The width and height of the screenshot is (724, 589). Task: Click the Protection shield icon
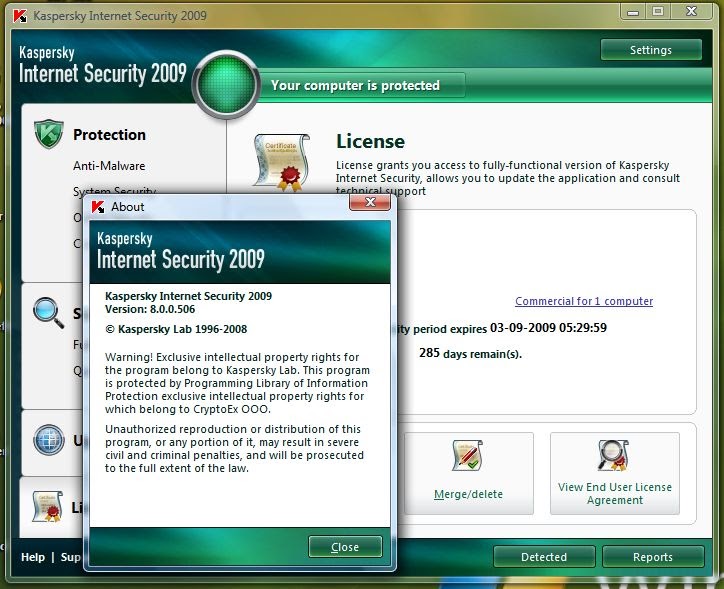[49, 134]
